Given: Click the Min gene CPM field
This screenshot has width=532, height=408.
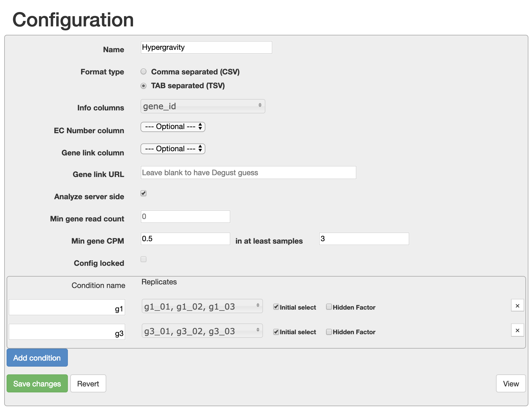Looking at the screenshot, I should coord(185,239).
